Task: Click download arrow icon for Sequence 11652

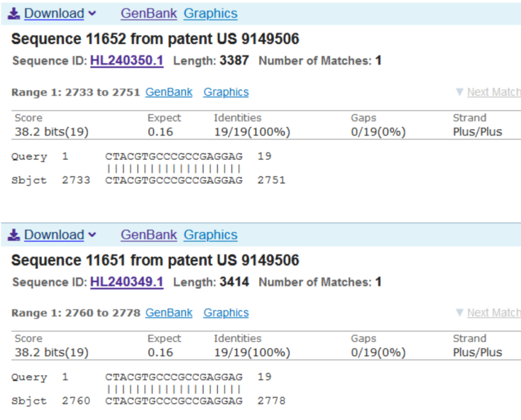Action: (14, 14)
